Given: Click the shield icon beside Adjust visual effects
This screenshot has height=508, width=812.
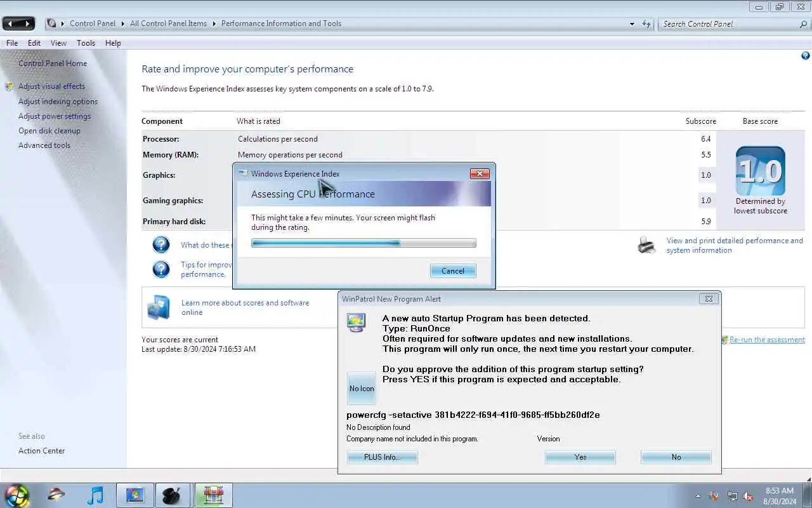Looking at the screenshot, I should [9, 86].
